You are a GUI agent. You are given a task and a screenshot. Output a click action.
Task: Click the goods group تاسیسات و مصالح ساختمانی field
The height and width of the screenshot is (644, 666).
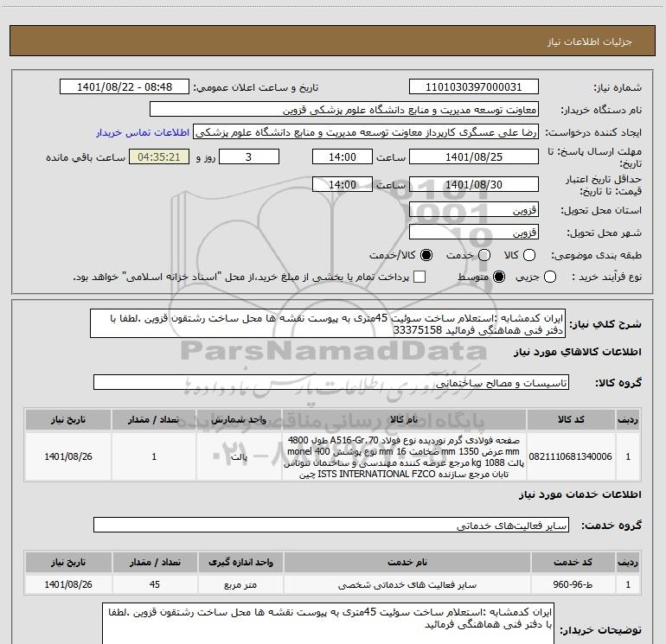pos(331,382)
